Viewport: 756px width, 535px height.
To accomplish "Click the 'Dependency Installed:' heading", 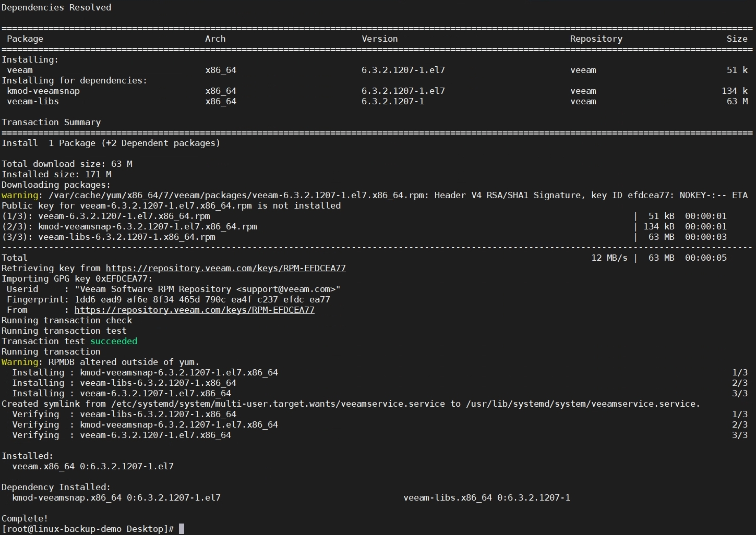I will point(56,487).
